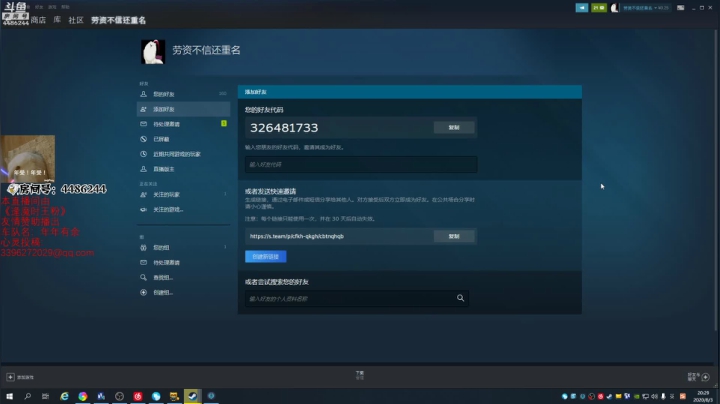Viewport: 720px width, 404px height.
Task: Open 库 library menu
Action: (x=57, y=20)
